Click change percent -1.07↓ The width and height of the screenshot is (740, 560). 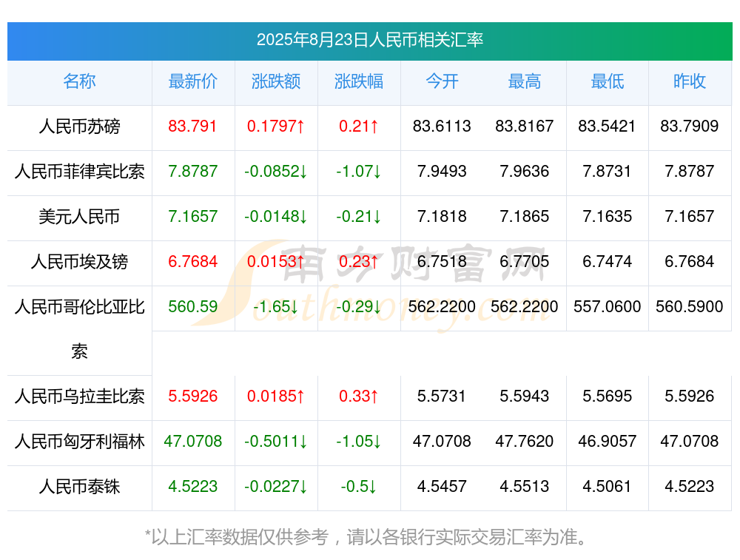[359, 172]
